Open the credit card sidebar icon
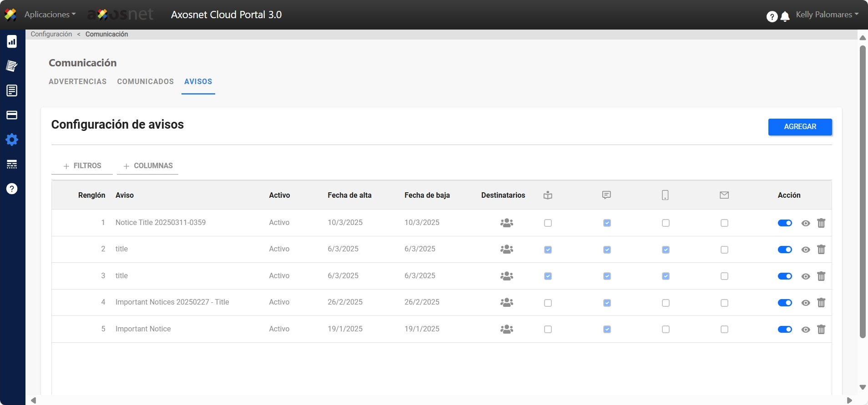 (12, 115)
